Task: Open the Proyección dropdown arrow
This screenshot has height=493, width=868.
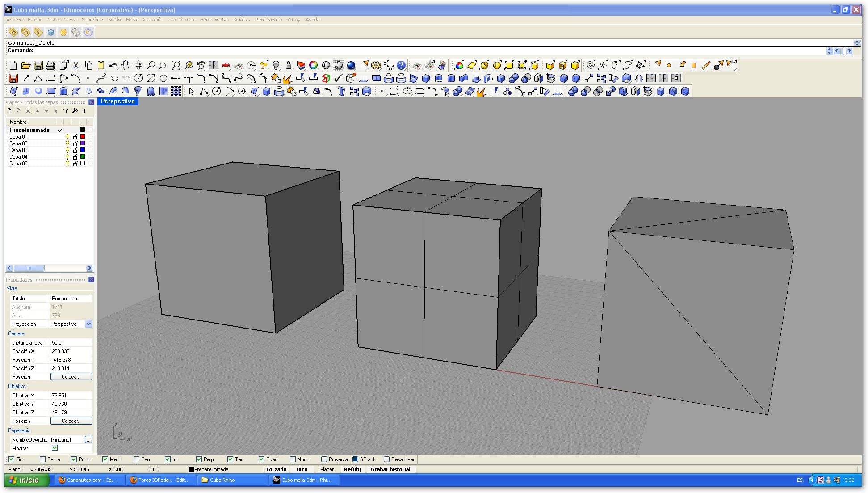Action: point(88,324)
